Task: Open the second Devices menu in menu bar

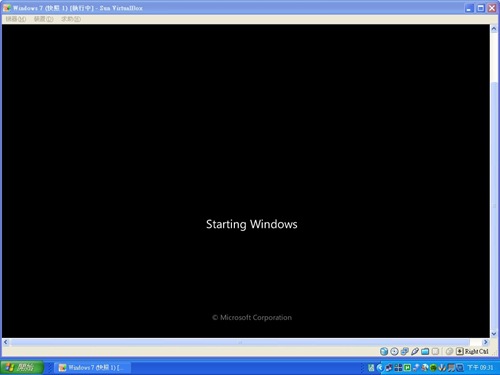Action: click(x=43, y=19)
